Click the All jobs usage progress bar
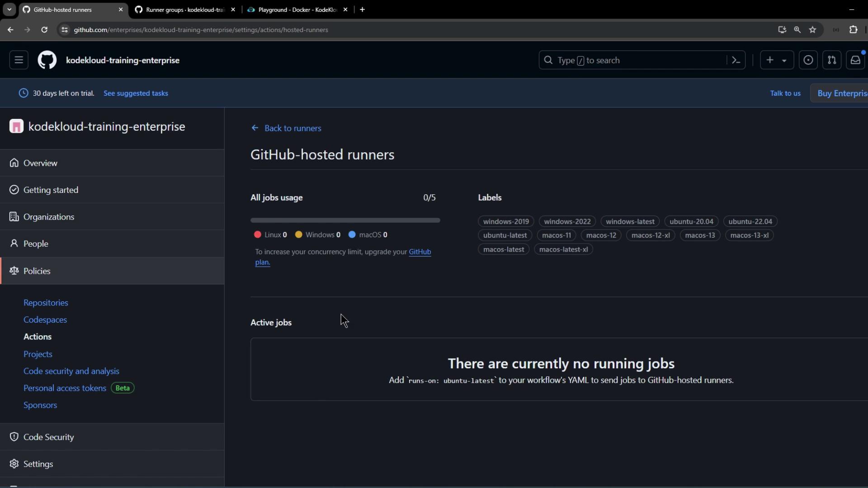868x488 pixels. [345, 220]
